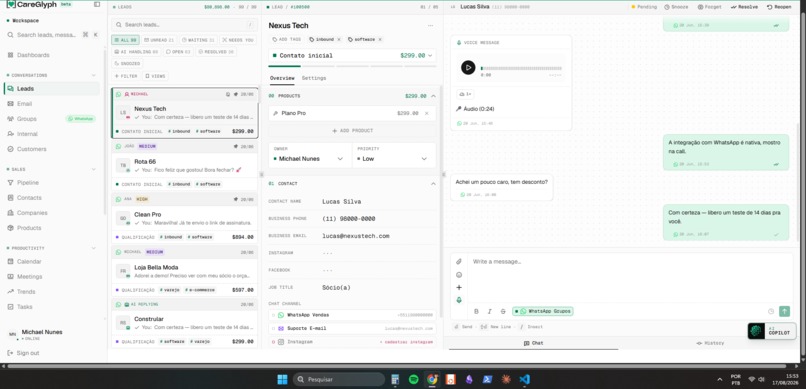
Task: Collapse the sidebar panel icon beside CareGlyph
Action: (97, 5)
